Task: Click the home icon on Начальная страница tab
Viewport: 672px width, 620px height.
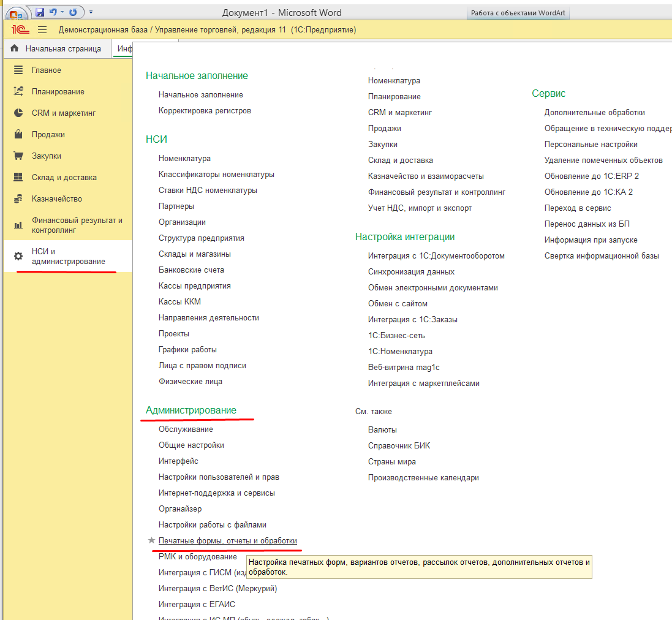Action: coord(15,48)
